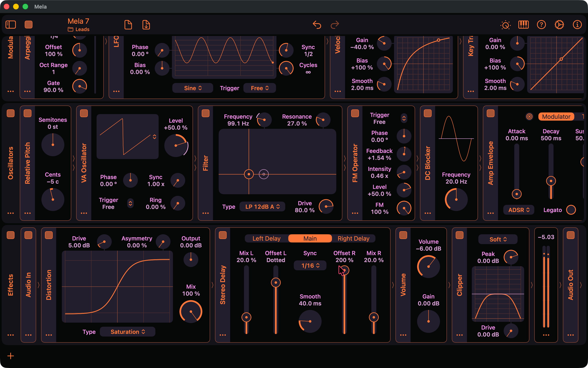
Task: Click the FM Operator Trigger stepper
Action: tap(404, 118)
